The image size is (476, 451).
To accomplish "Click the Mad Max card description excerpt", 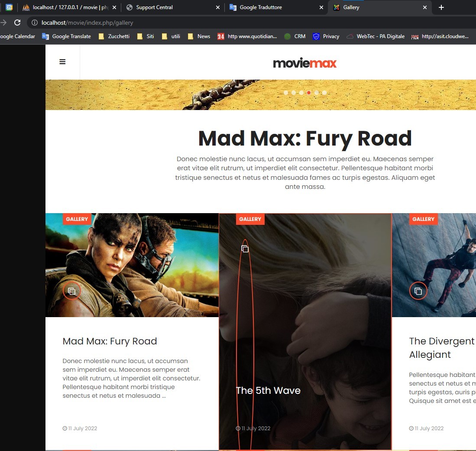I will click(x=131, y=378).
